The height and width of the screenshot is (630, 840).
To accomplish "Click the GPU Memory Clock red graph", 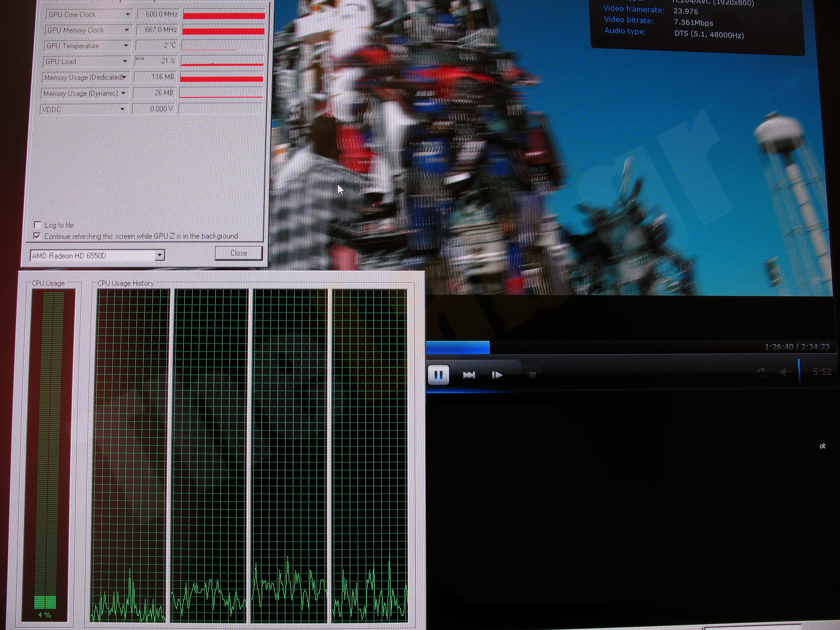I will click(x=223, y=30).
